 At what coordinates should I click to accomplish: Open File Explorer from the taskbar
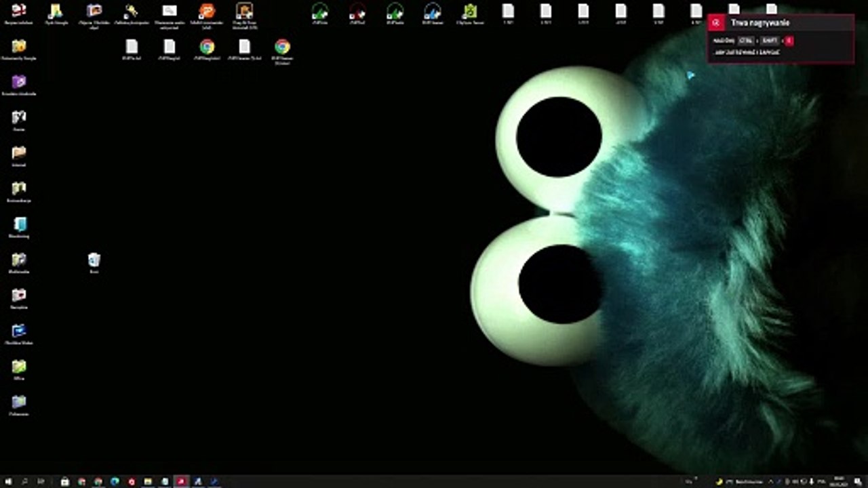point(148,482)
